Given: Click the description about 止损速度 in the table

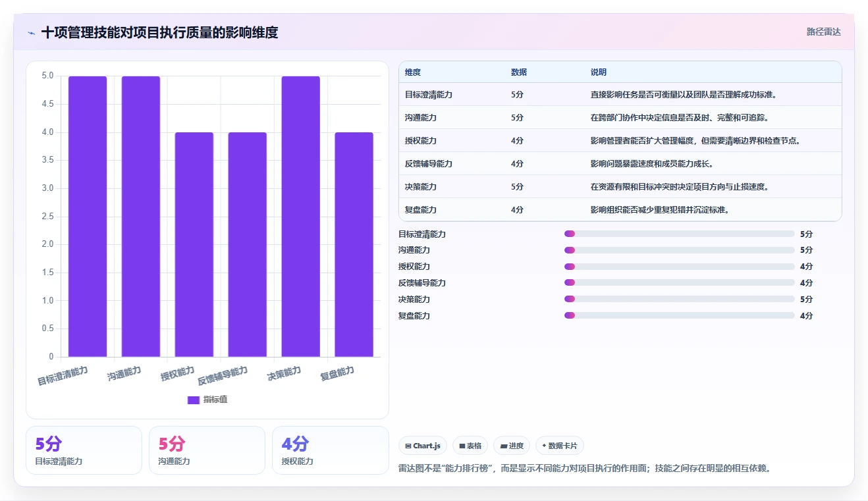Looking at the screenshot, I should tap(680, 187).
